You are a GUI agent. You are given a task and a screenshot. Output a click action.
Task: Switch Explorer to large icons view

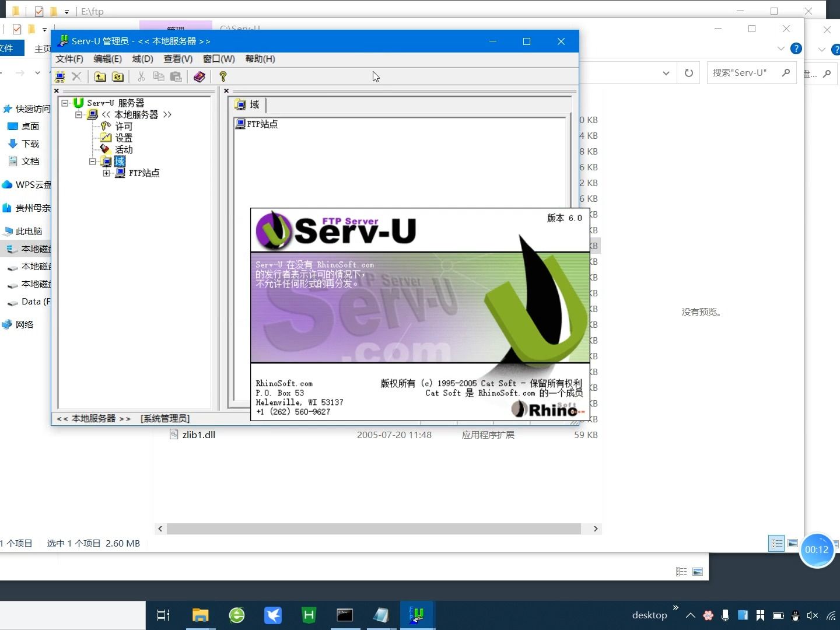[792, 543]
